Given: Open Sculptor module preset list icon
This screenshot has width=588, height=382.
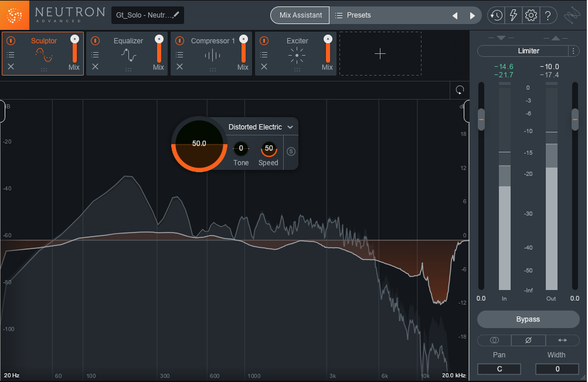Looking at the screenshot, I should (11, 54).
